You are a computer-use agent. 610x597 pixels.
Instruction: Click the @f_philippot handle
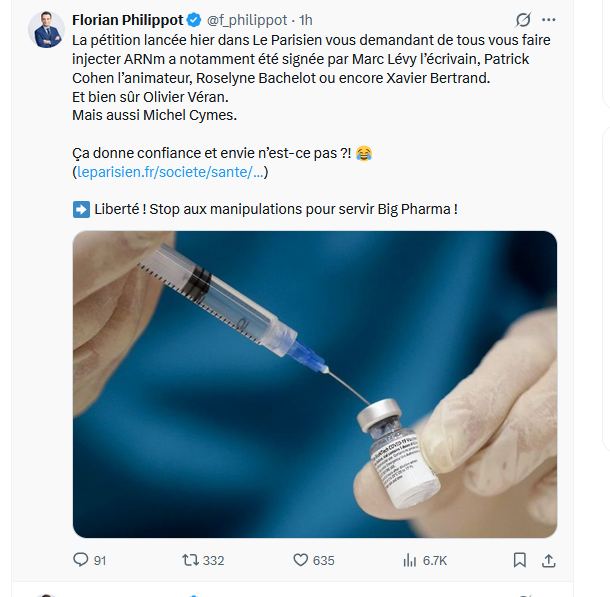pos(246,20)
